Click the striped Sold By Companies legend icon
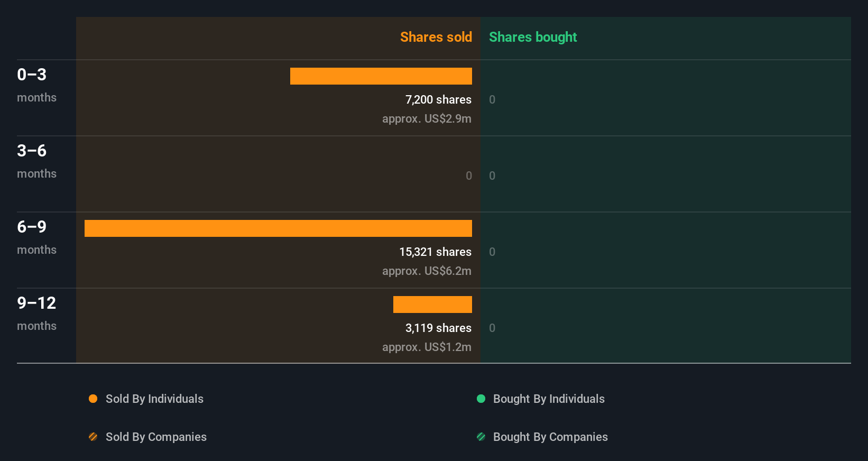Image resolution: width=868 pixels, height=461 pixels. [x=93, y=437]
